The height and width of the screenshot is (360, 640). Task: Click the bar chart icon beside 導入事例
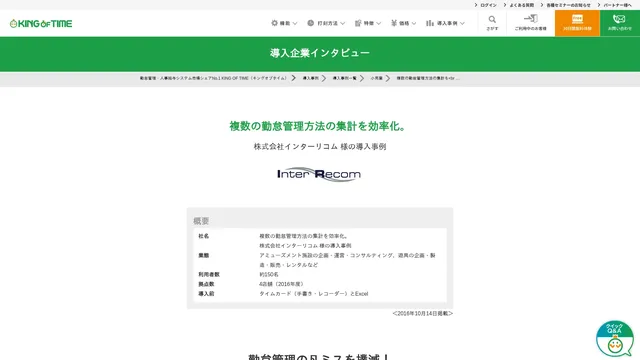click(x=430, y=23)
